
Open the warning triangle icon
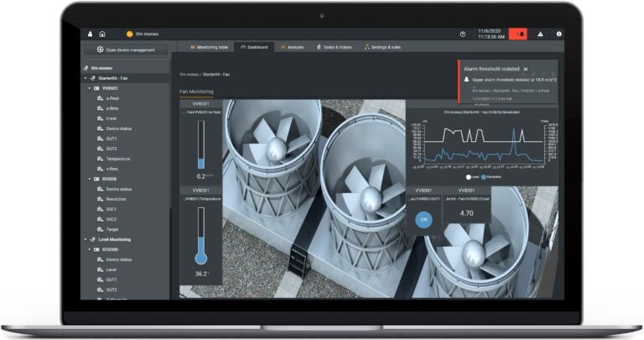click(x=540, y=34)
